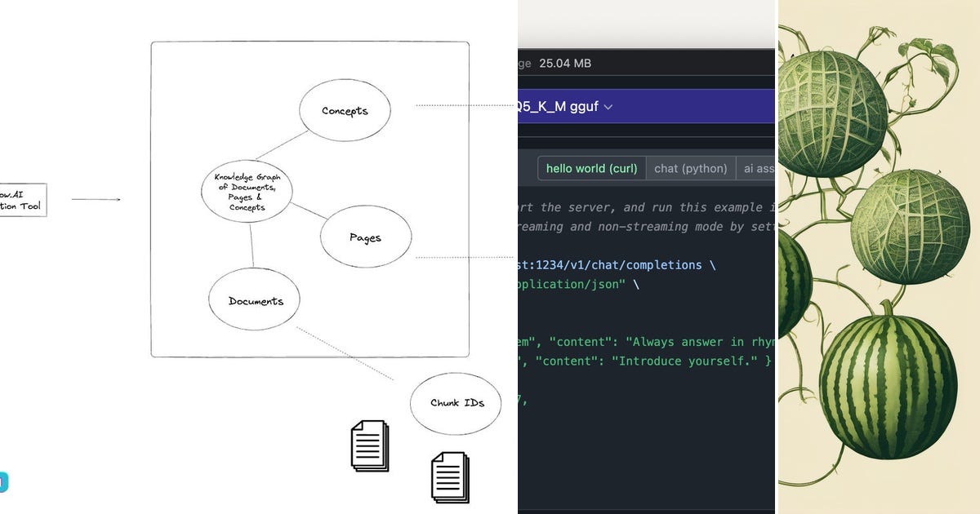Click the Documents ellipse in the diagram
980x514 pixels.
tap(254, 300)
